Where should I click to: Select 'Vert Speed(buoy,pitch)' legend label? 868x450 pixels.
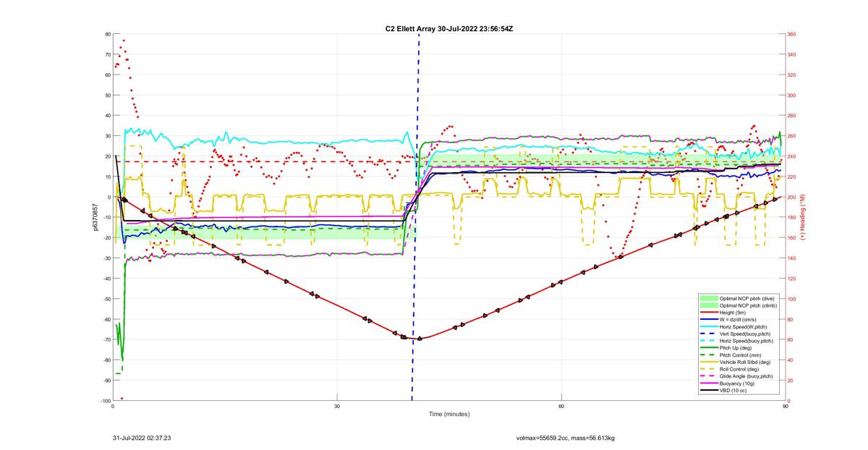(x=745, y=334)
